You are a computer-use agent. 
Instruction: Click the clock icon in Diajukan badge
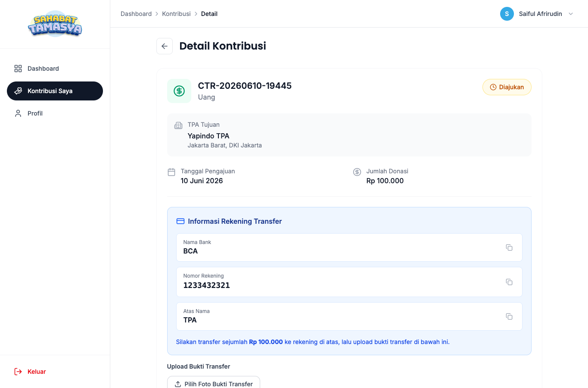click(493, 87)
